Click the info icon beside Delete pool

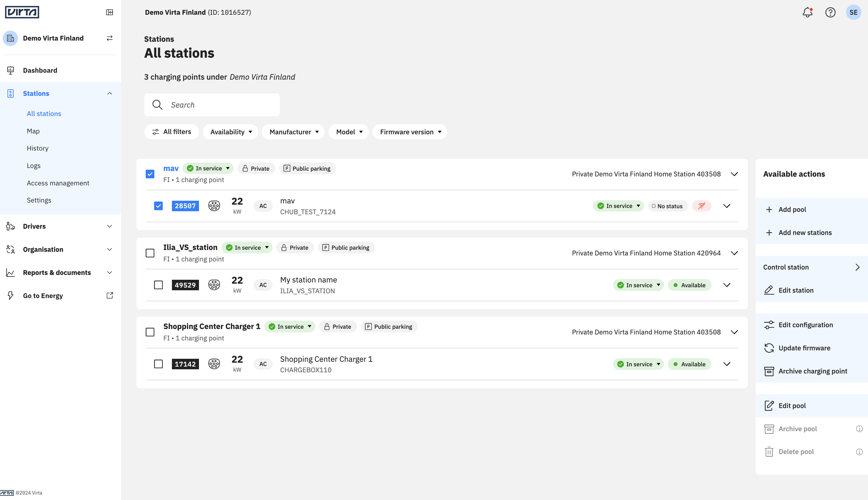tap(859, 452)
